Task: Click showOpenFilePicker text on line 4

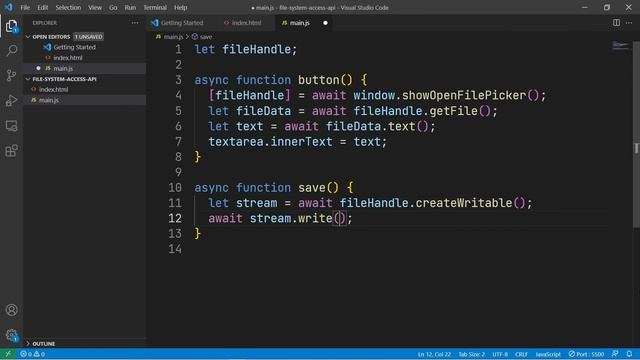Action: click(x=464, y=96)
